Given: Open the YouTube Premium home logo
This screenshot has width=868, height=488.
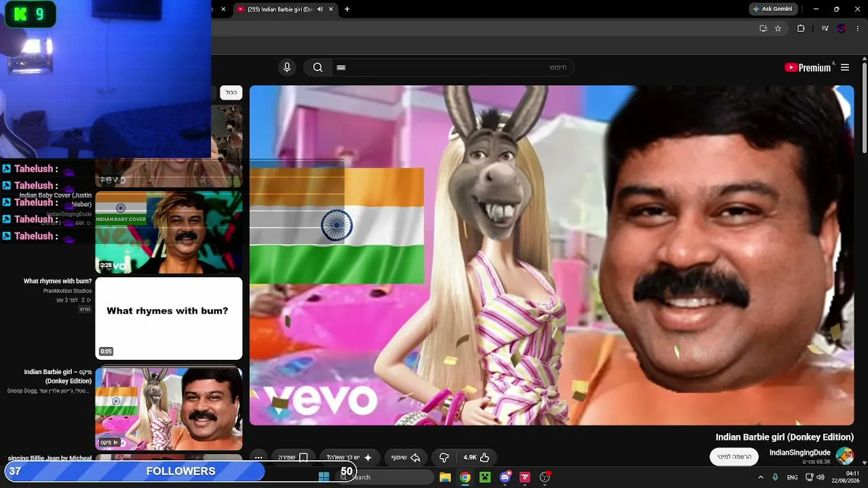Looking at the screenshot, I should click(x=808, y=67).
